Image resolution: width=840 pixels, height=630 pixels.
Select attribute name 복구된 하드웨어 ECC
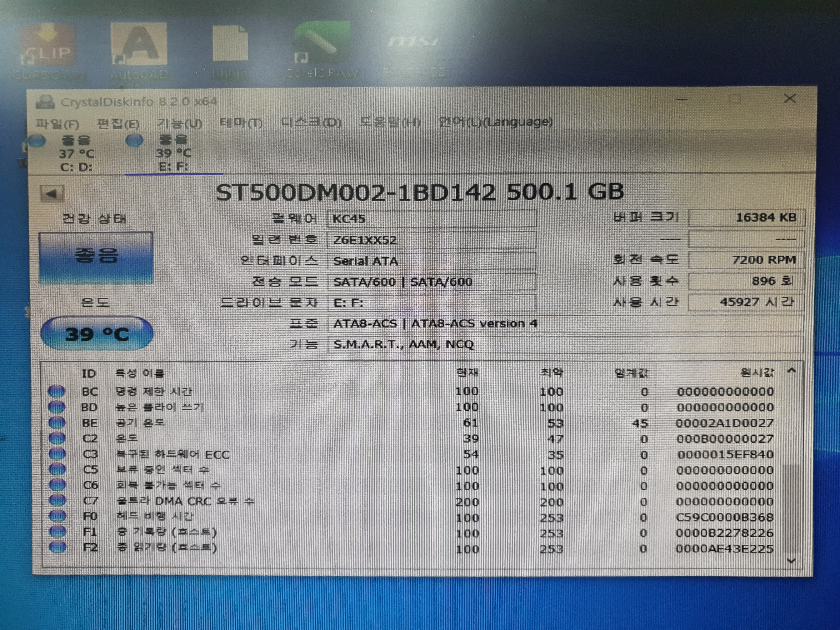173,454
